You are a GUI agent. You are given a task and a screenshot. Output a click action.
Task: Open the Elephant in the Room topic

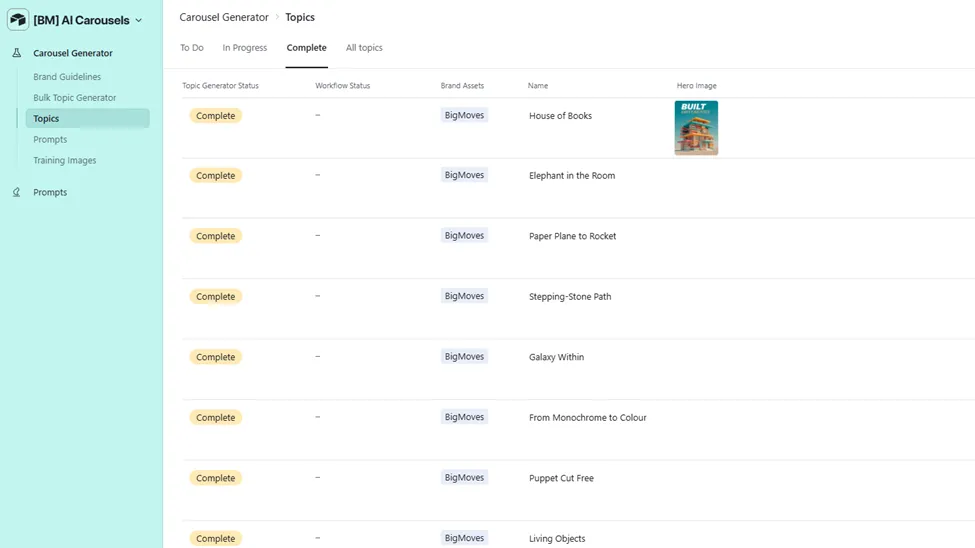coord(572,175)
